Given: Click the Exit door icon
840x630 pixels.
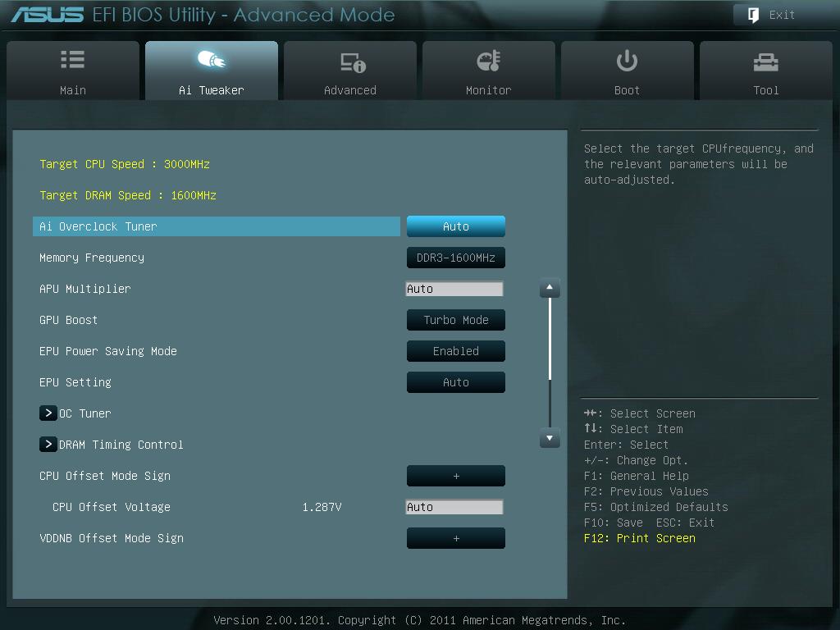Looking at the screenshot, I should [x=753, y=15].
